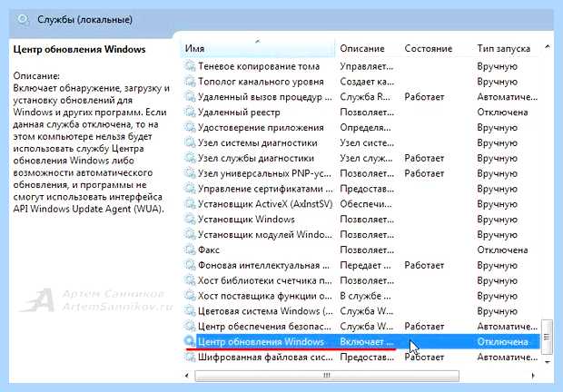The height and width of the screenshot is (392, 563).
Task: Select the Удаленный реестр service
Action: [x=239, y=113]
